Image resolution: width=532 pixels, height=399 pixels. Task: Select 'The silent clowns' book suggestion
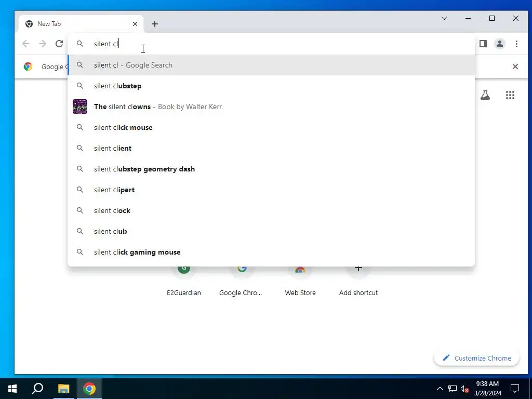click(x=271, y=107)
